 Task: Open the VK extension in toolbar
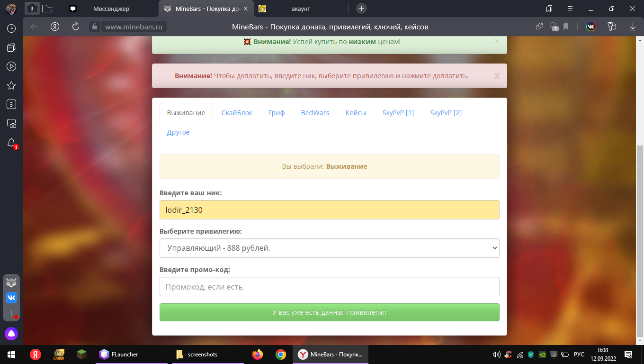click(590, 27)
